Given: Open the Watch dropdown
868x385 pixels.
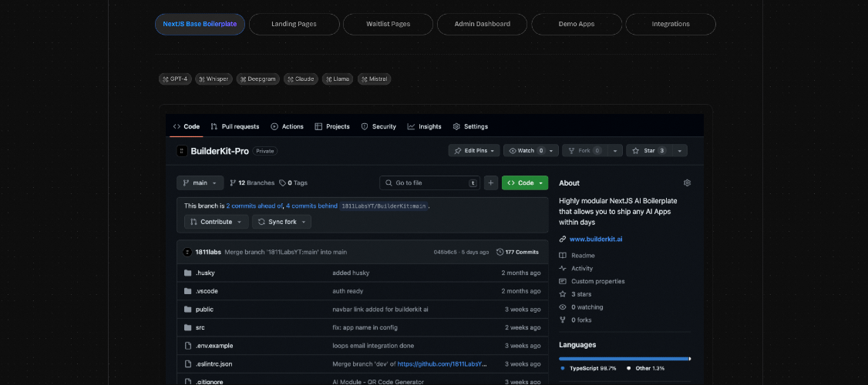Looking at the screenshot, I should coord(531,150).
